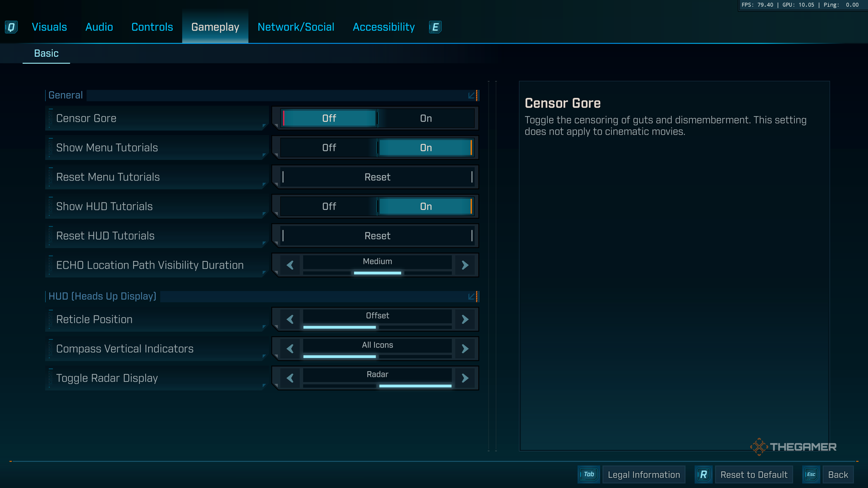The width and height of the screenshot is (868, 488).
Task: Click the Q key previous-tab icon
Action: 11,27
